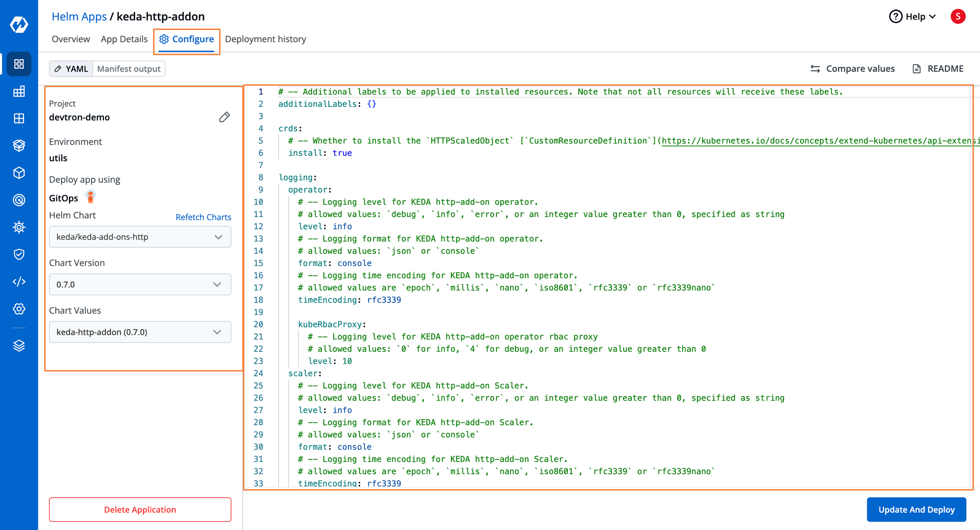980x530 pixels.
Task: Click the Refetch Charts link
Action: 203,217
